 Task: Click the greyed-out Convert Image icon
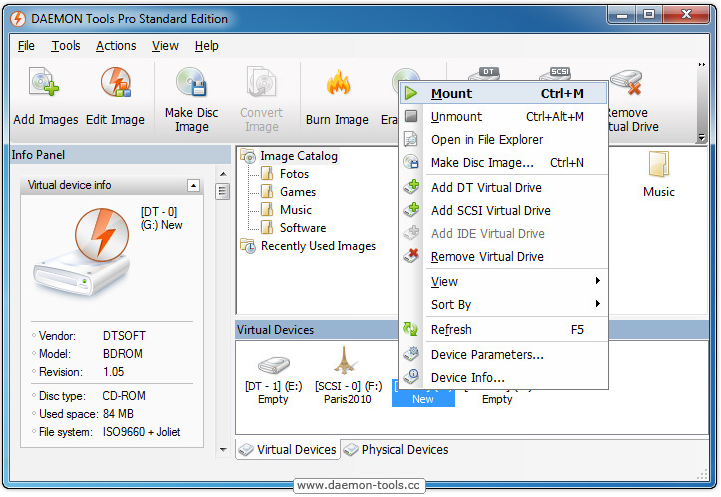[x=261, y=81]
